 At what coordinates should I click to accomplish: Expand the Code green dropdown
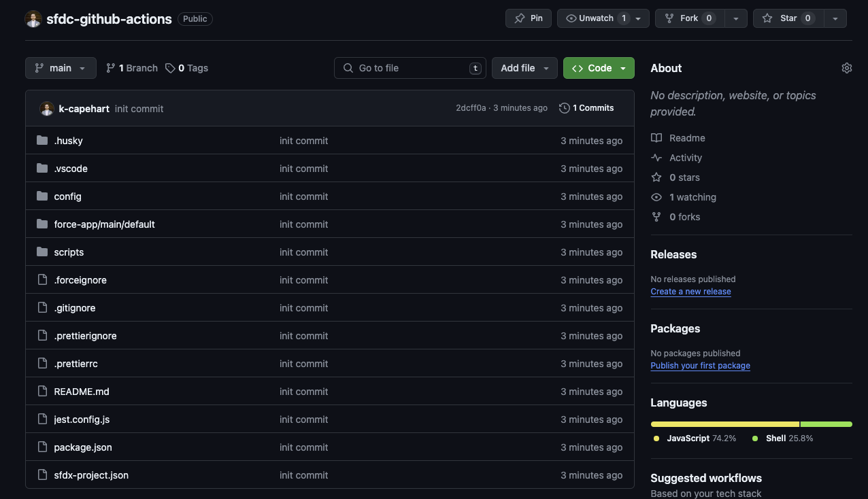[x=623, y=68]
